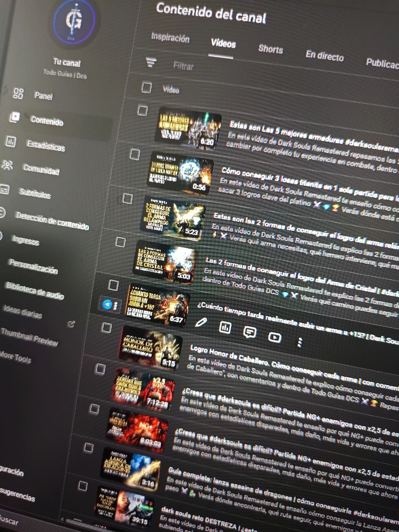Switch to the Publicaciones tab
Viewport: 399px width, 532px height.
point(383,63)
